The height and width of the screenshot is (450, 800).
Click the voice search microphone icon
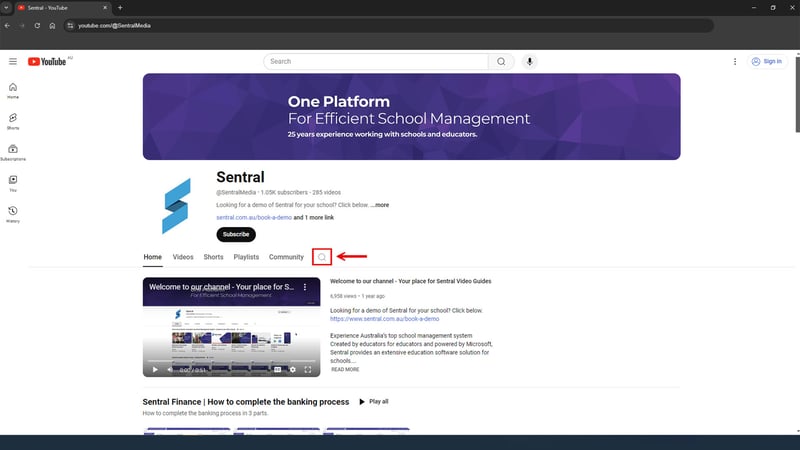coord(529,61)
